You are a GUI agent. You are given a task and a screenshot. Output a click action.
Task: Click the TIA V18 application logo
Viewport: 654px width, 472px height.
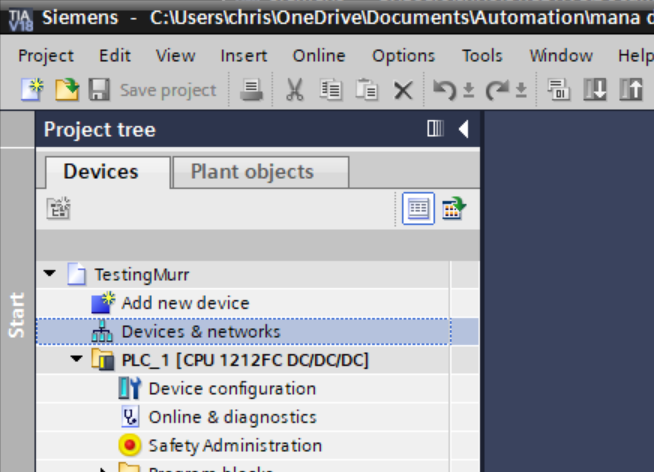[x=20, y=20]
